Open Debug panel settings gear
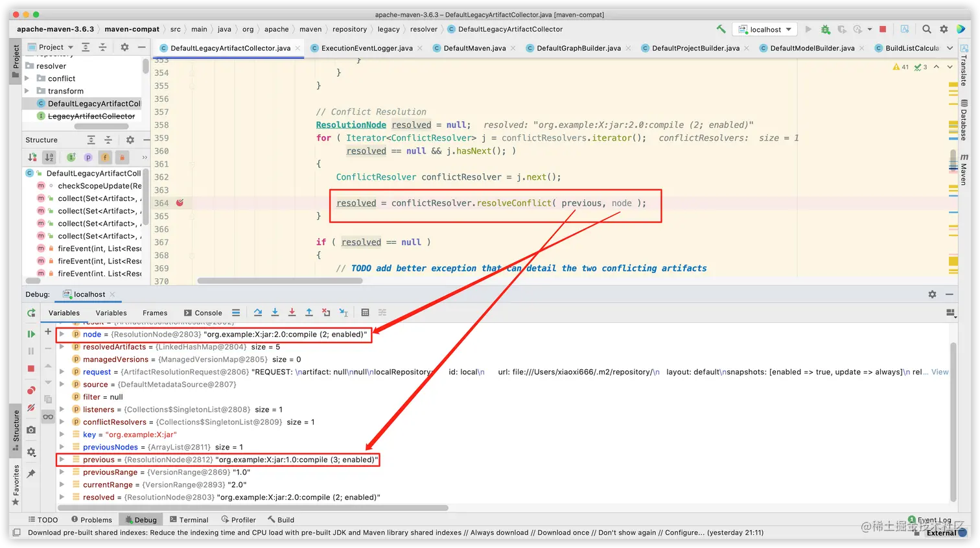Viewport: 980px width, 548px height. pos(932,294)
